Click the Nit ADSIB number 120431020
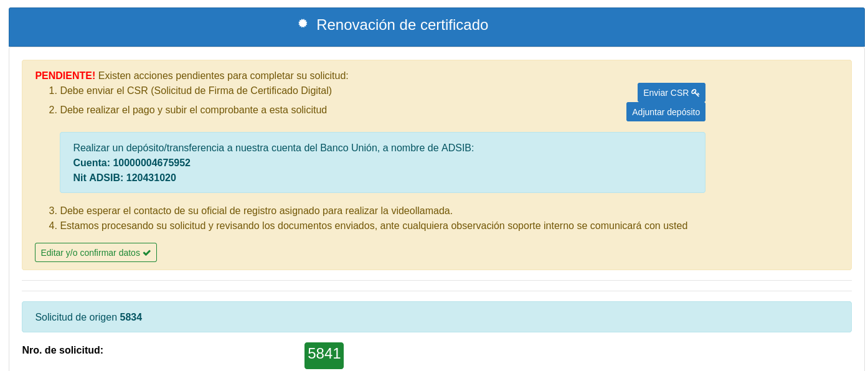The width and height of the screenshot is (868, 371). 151,178
